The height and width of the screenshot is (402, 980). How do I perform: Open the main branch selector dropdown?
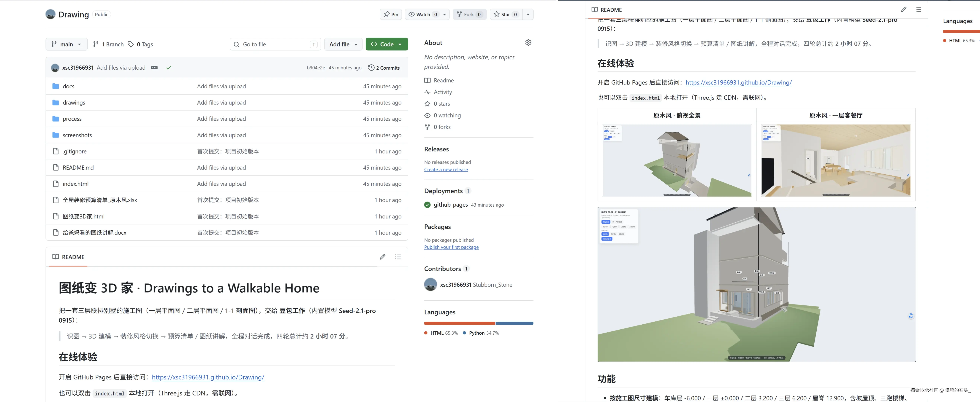(x=67, y=44)
